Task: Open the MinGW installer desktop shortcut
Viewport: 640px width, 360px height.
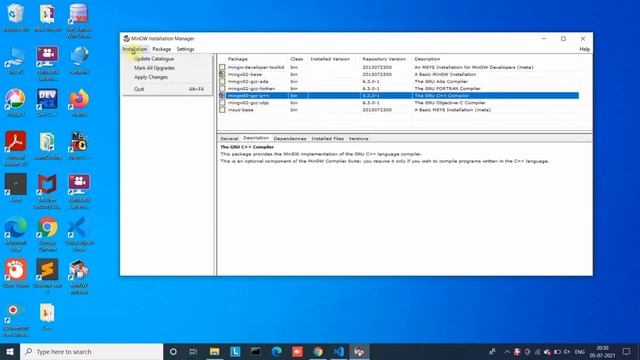Action: [x=79, y=276]
